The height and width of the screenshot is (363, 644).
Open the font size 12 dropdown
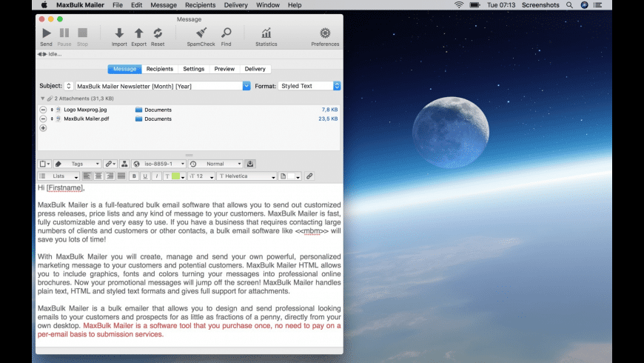point(201,176)
